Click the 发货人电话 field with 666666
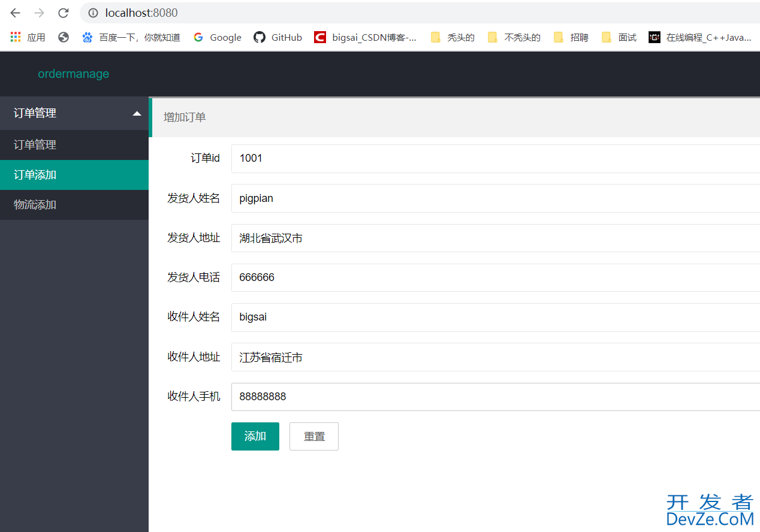Viewport: 760px width, 532px height. coord(496,278)
